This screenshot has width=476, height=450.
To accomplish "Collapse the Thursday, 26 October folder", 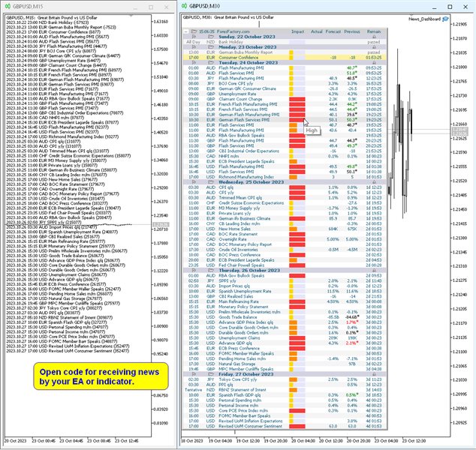I will point(211,270).
